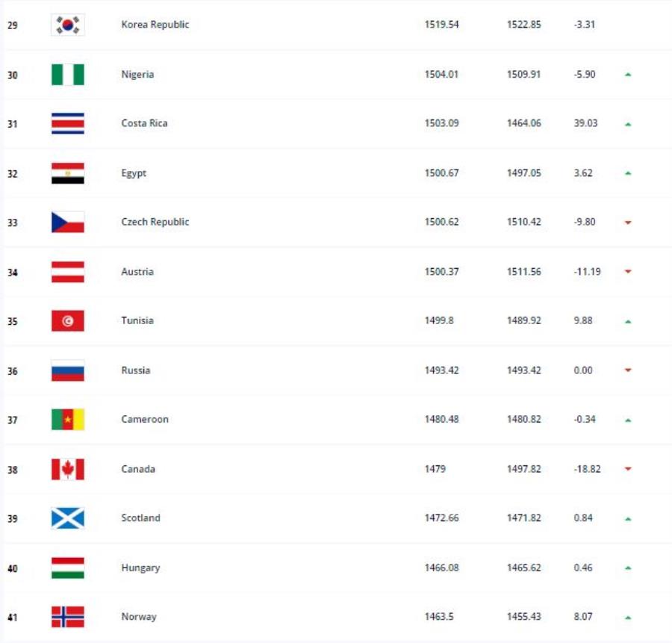The height and width of the screenshot is (643, 672).
Task: Select rank number 35 for Tunisia
Action: pos(13,321)
